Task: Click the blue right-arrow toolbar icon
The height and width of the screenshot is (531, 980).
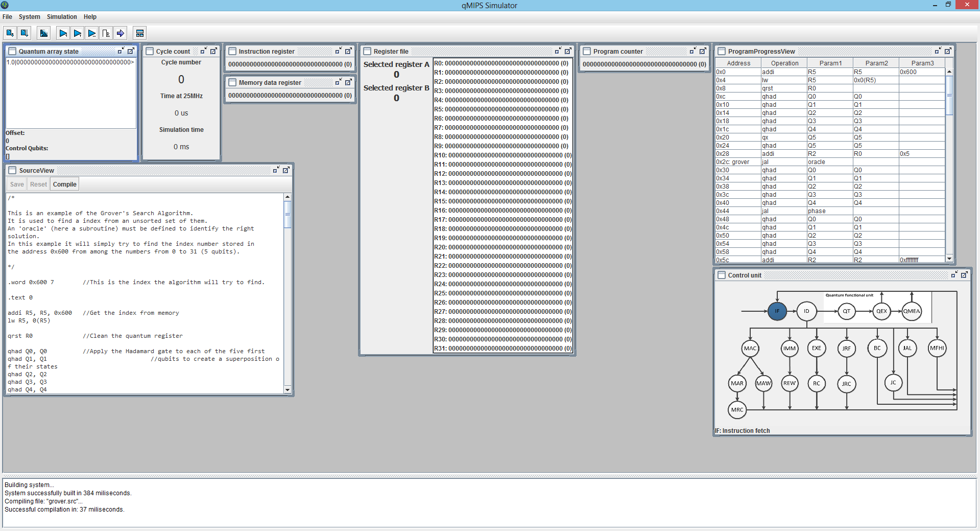Action: 121,33
